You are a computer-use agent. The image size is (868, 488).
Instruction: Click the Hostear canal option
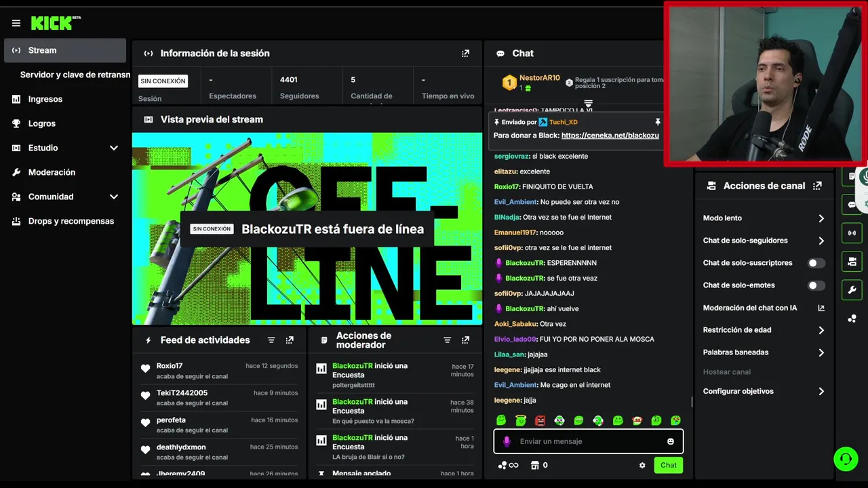(x=727, y=372)
